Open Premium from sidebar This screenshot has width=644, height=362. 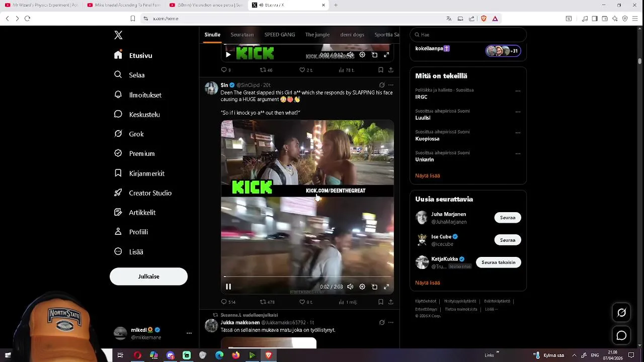point(134,153)
